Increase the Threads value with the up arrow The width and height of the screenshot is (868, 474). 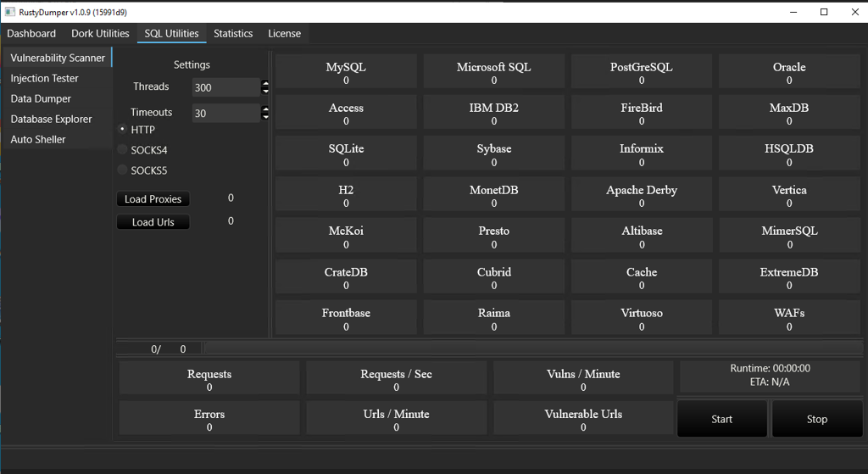pos(265,84)
